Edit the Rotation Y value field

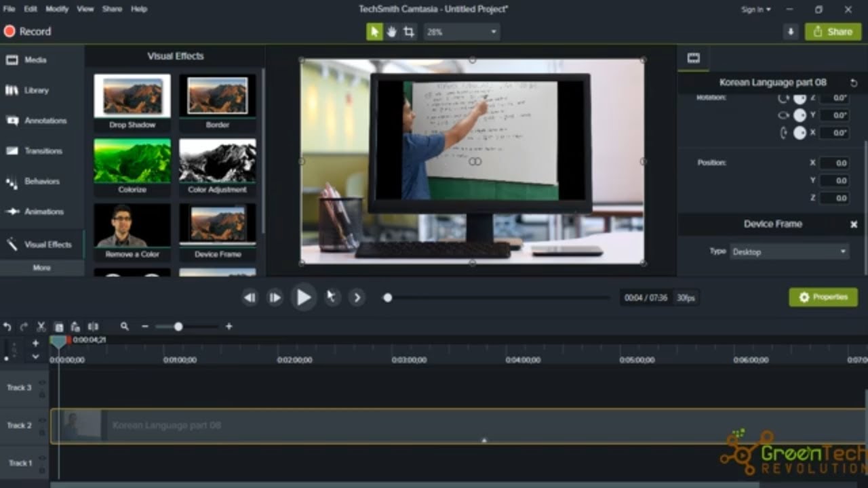point(834,115)
